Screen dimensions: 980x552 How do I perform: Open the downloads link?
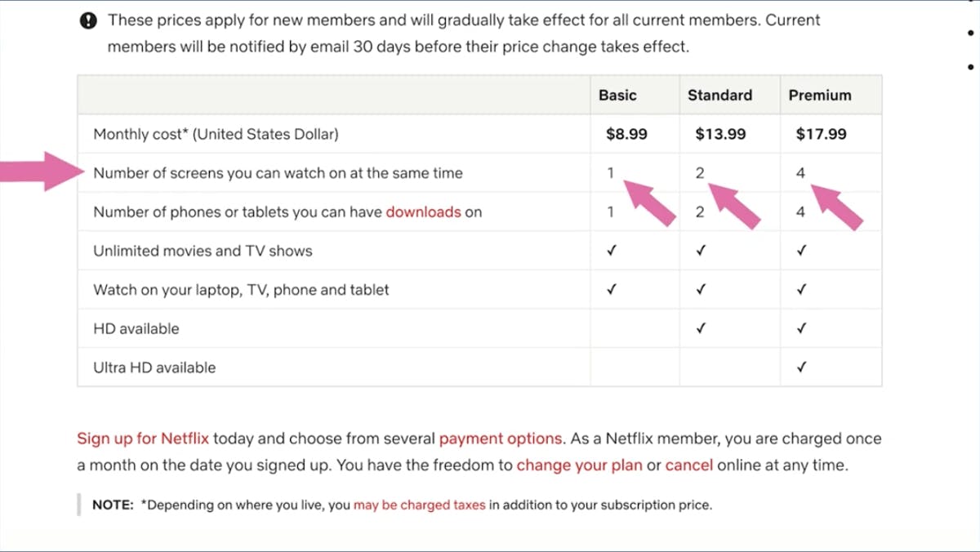pyautogui.click(x=423, y=212)
